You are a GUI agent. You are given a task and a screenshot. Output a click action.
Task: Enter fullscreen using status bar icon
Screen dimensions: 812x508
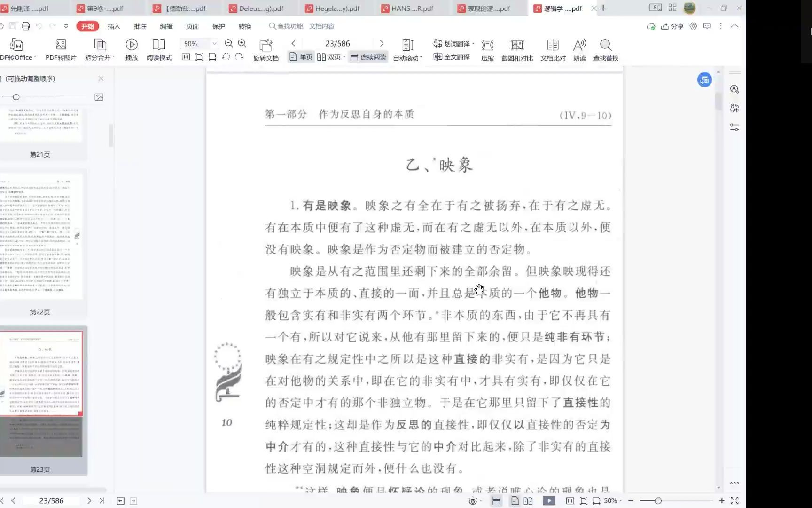734,501
